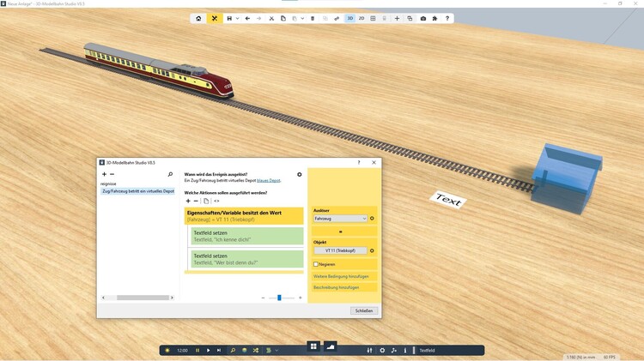Image resolution: width=644 pixels, height=361 pixels.
Task: Expand the save options dropdown arrow
Action: (x=236, y=18)
